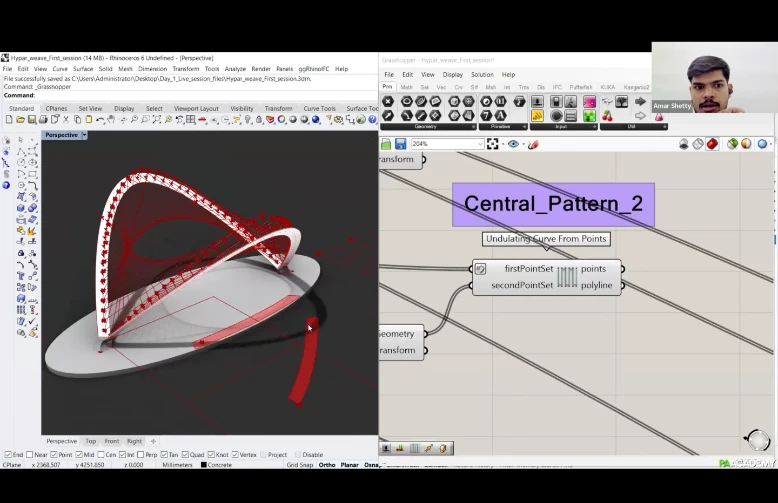Open the Analyze menu in Rhino
Image resolution: width=778 pixels, height=503 pixels.
point(235,69)
